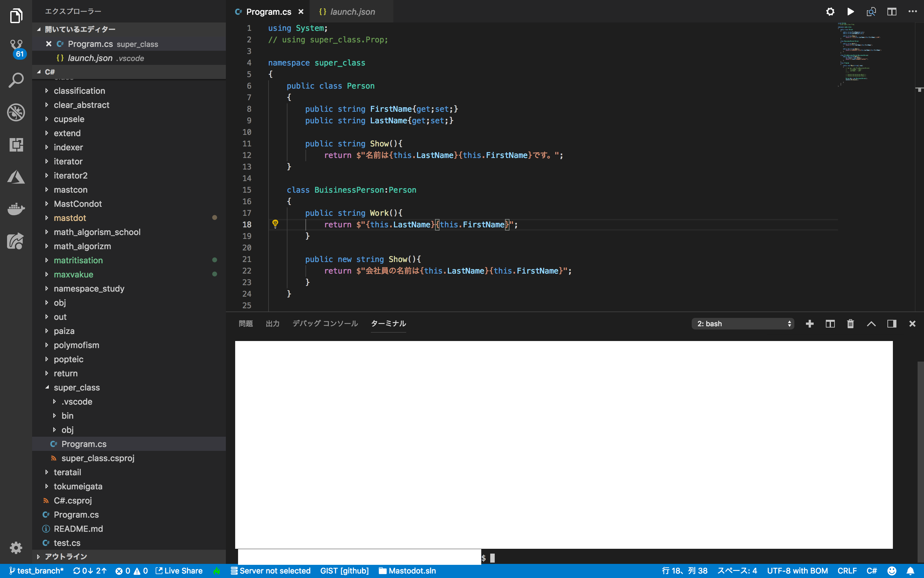Click the lightbulb quick-fix on line 18
Image resolution: width=924 pixels, height=578 pixels.
[275, 224]
